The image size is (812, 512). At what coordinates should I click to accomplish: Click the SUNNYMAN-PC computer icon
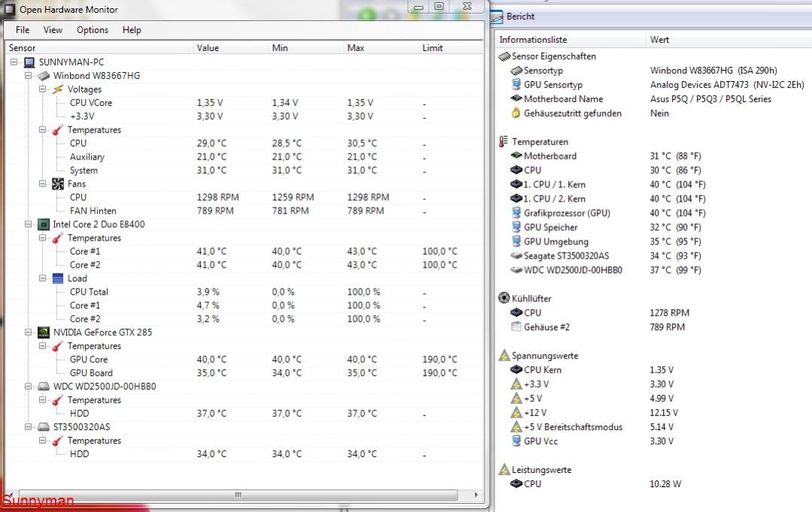click(x=29, y=62)
